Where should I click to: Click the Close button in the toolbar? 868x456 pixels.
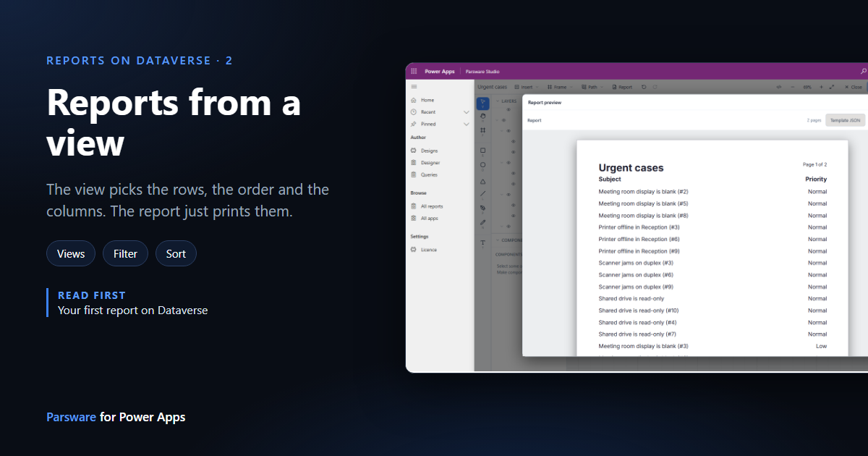point(853,87)
